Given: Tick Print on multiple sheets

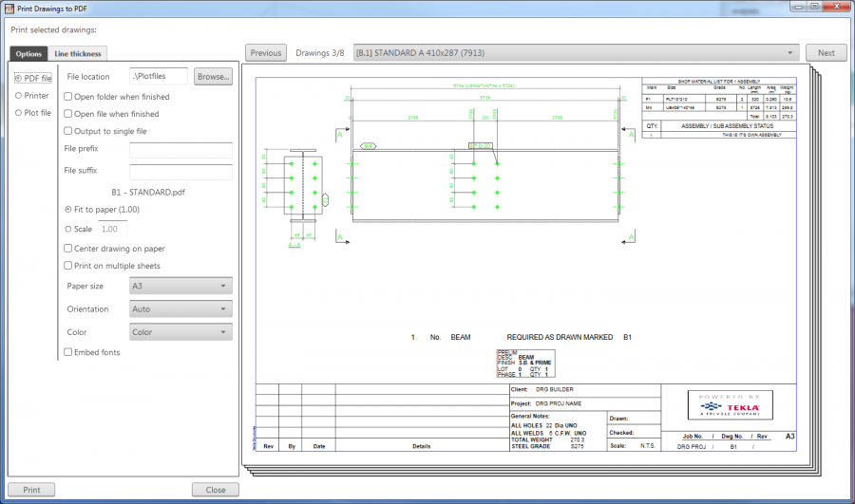Looking at the screenshot, I should (x=68, y=266).
